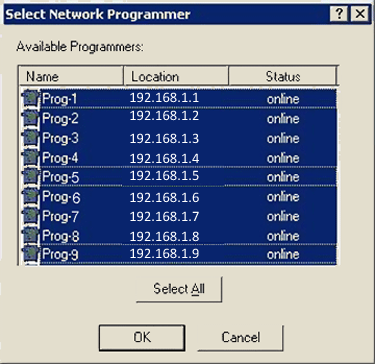Click the online status of Prog-5
This screenshot has height=364, width=375.
pyautogui.click(x=283, y=177)
